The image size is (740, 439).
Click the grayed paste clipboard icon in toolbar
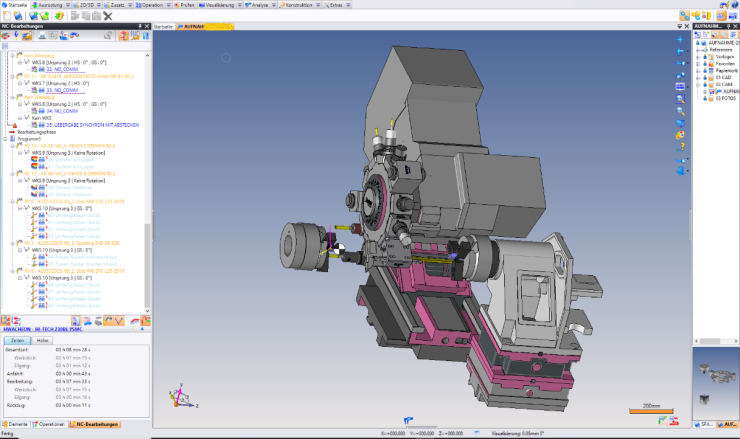tap(96, 16)
